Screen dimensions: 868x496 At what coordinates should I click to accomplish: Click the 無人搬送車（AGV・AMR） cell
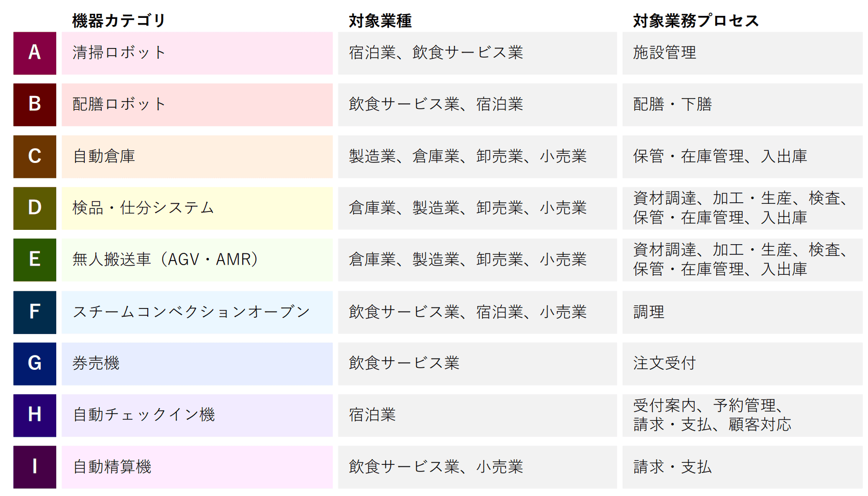[197, 259]
